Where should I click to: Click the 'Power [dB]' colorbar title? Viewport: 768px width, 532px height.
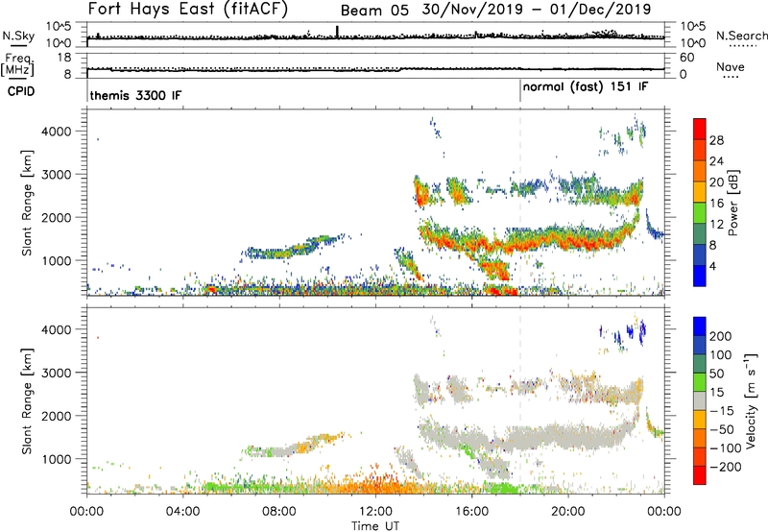(732, 203)
